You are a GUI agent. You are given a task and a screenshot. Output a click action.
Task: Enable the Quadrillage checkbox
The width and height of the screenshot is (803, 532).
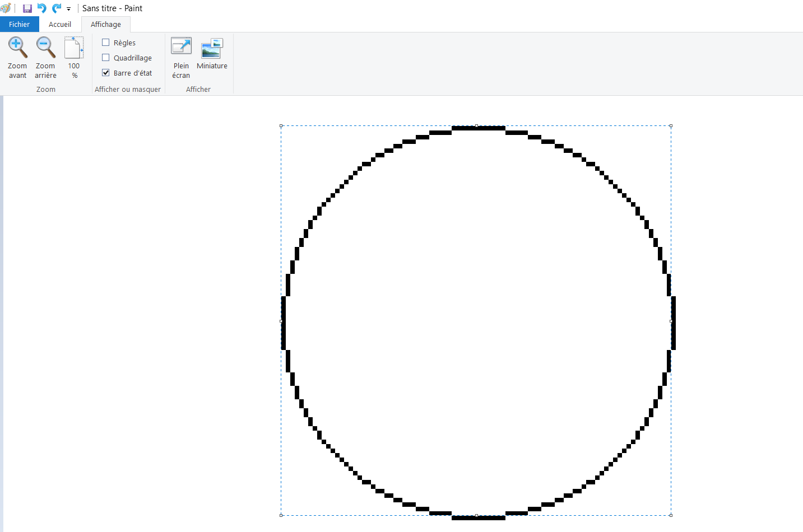[105, 58]
